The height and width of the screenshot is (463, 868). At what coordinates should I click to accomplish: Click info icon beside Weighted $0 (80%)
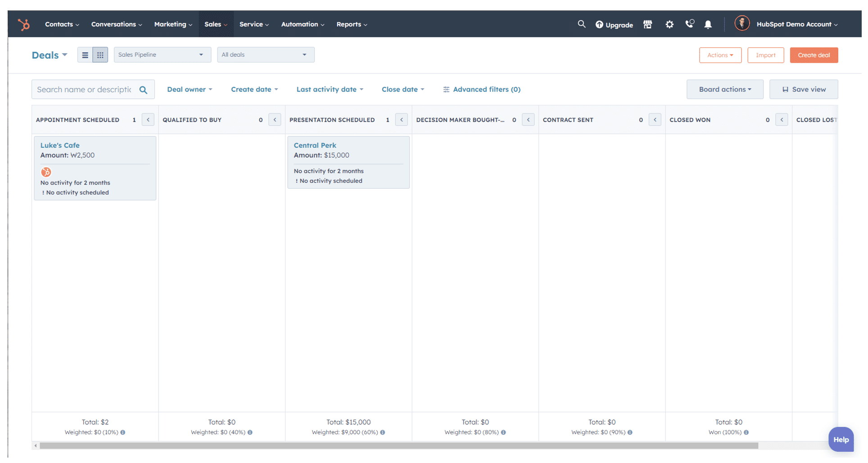503,432
